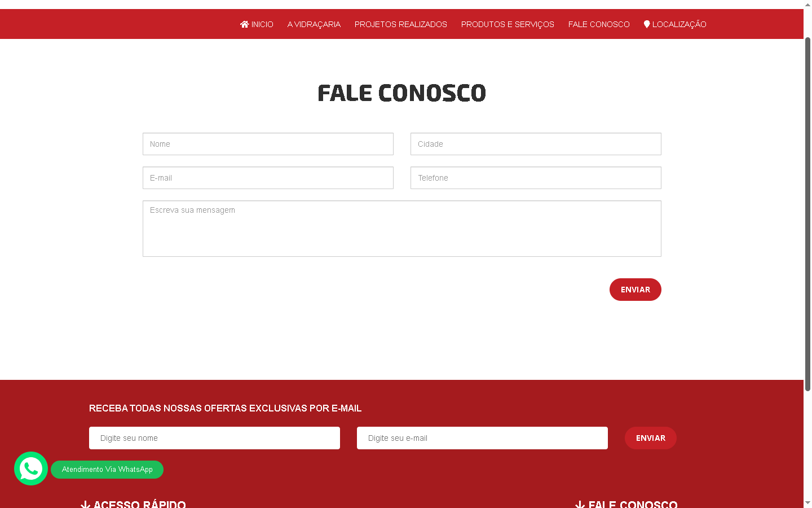Viewport: 812px width, 508px height.
Task: Focus the Telefone input field
Action: pyautogui.click(x=536, y=178)
